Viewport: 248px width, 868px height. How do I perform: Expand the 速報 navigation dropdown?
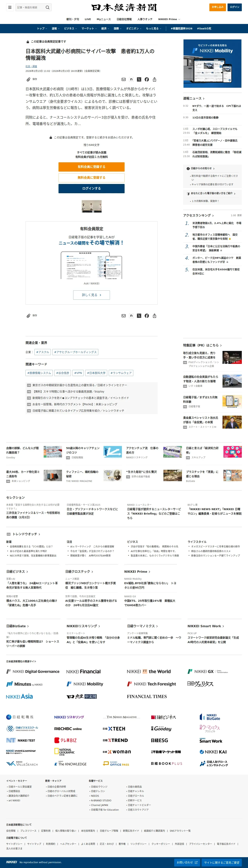(x=55, y=29)
